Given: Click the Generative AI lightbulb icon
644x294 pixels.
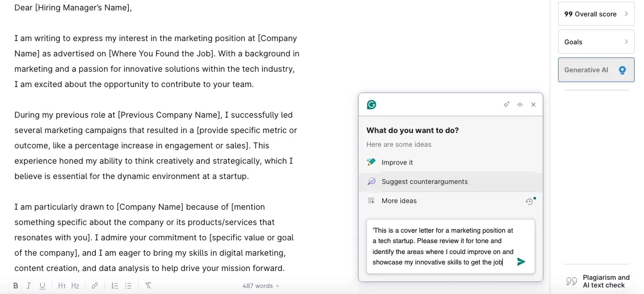Looking at the screenshot, I should point(622,70).
